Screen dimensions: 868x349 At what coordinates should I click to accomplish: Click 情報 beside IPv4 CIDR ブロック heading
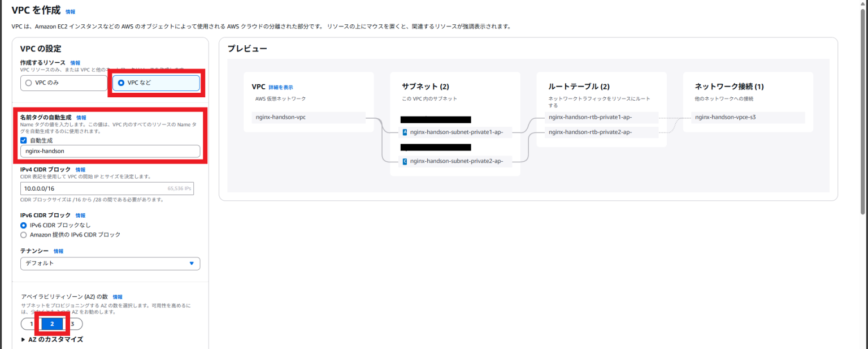pos(80,169)
